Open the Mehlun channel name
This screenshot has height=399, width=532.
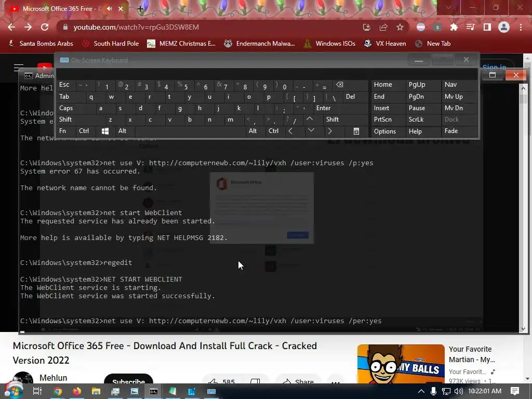pyautogui.click(x=54, y=378)
